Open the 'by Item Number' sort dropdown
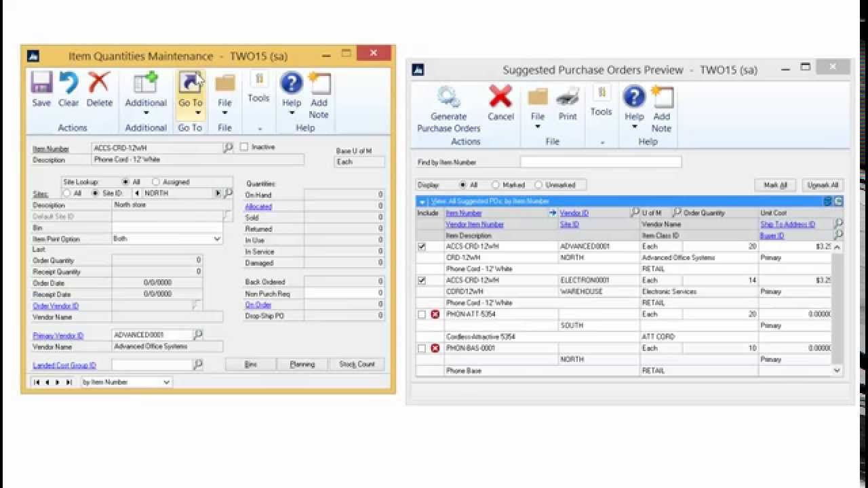This screenshot has width=868, height=488. click(166, 382)
